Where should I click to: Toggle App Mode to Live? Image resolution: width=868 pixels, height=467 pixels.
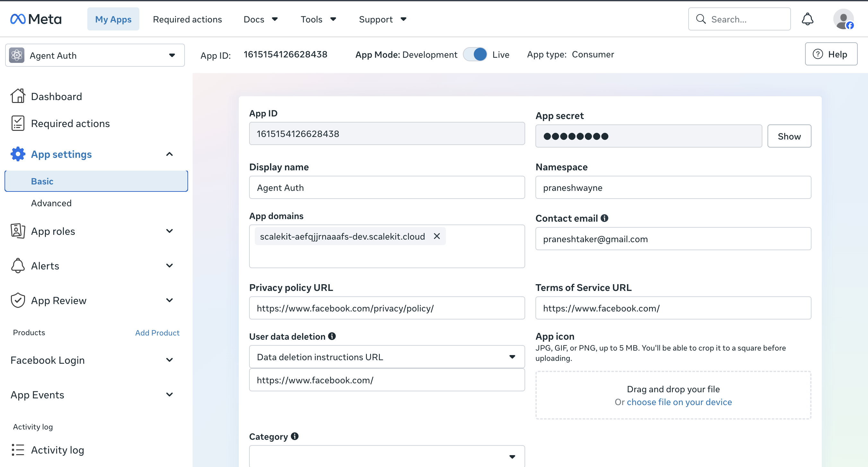coord(475,54)
